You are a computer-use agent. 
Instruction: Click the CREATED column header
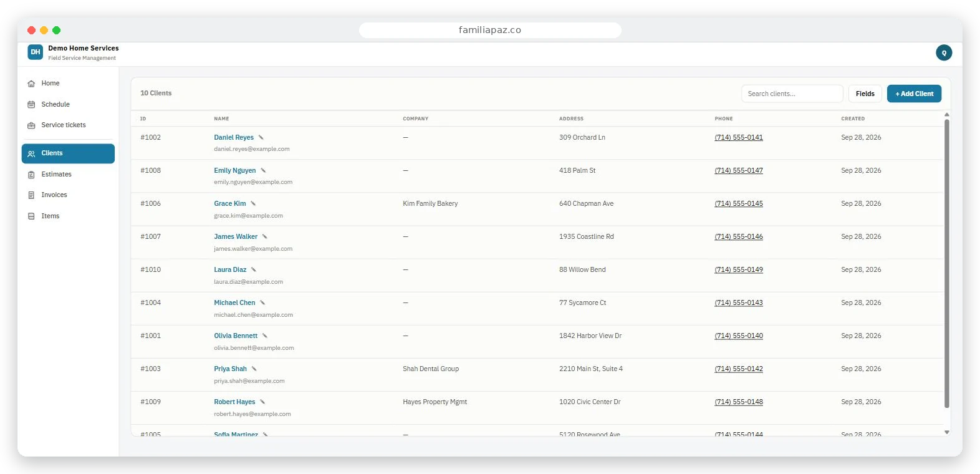tap(853, 119)
